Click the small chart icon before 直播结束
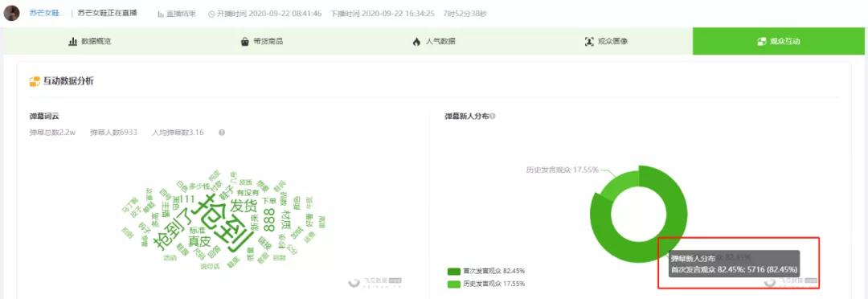Screen dimensions: 868x299 point(161,14)
